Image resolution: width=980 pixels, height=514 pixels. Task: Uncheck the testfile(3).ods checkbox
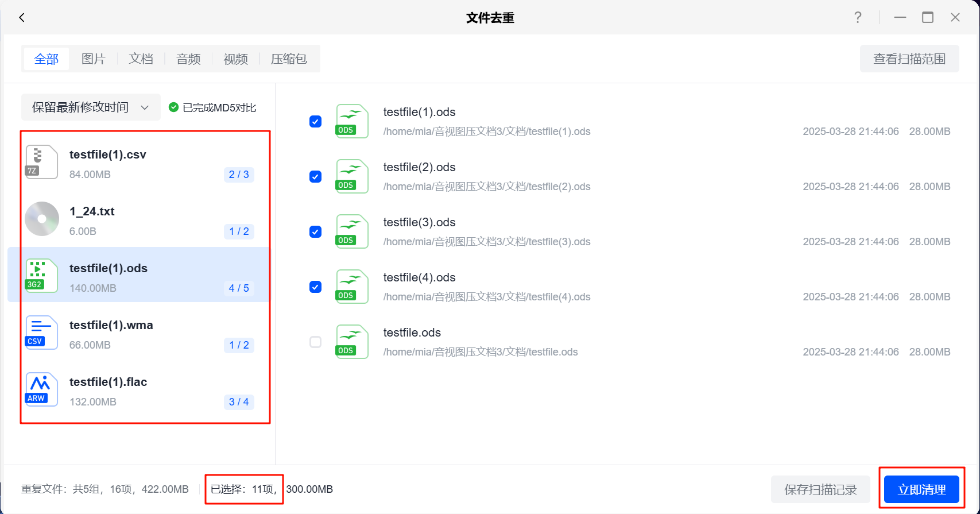point(315,231)
